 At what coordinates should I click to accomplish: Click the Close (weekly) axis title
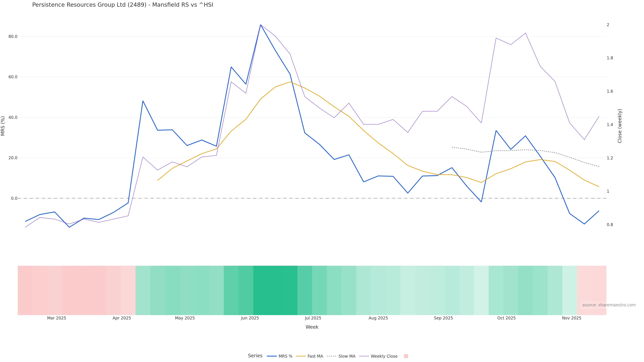(x=620, y=126)
